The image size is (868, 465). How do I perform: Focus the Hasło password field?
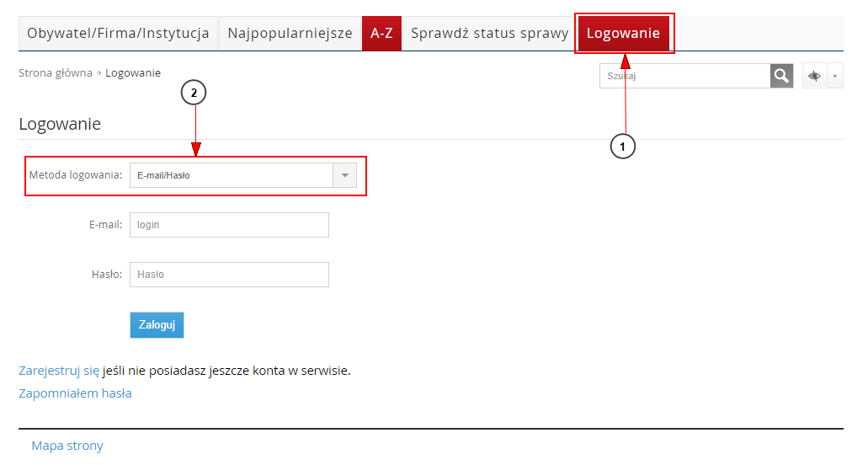point(229,275)
